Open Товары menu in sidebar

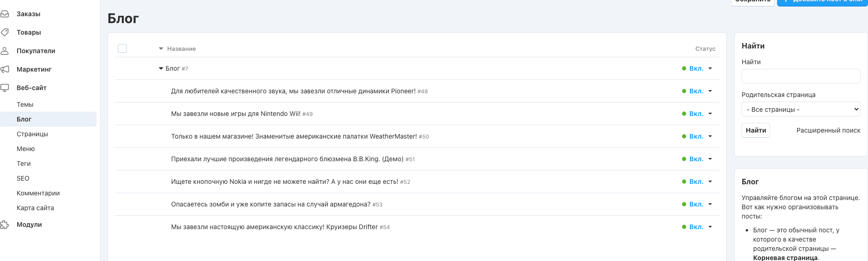29,32
